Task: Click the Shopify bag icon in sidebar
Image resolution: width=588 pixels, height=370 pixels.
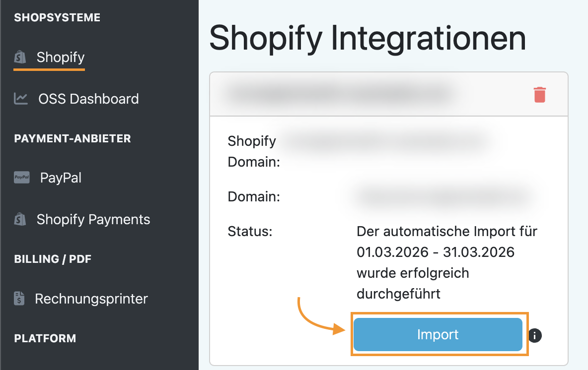Action: pyautogui.click(x=20, y=58)
